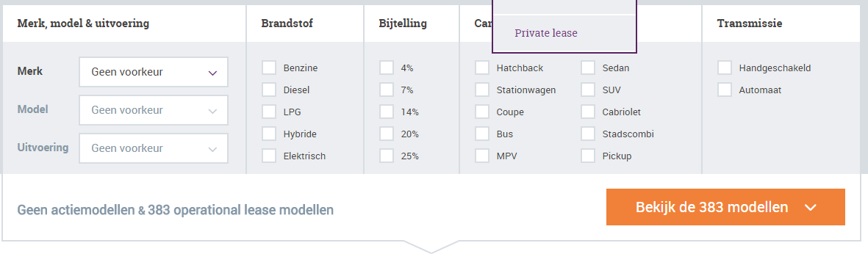This screenshot has width=868, height=265.
Task: Select the SUV checkbox
Action: (x=588, y=90)
